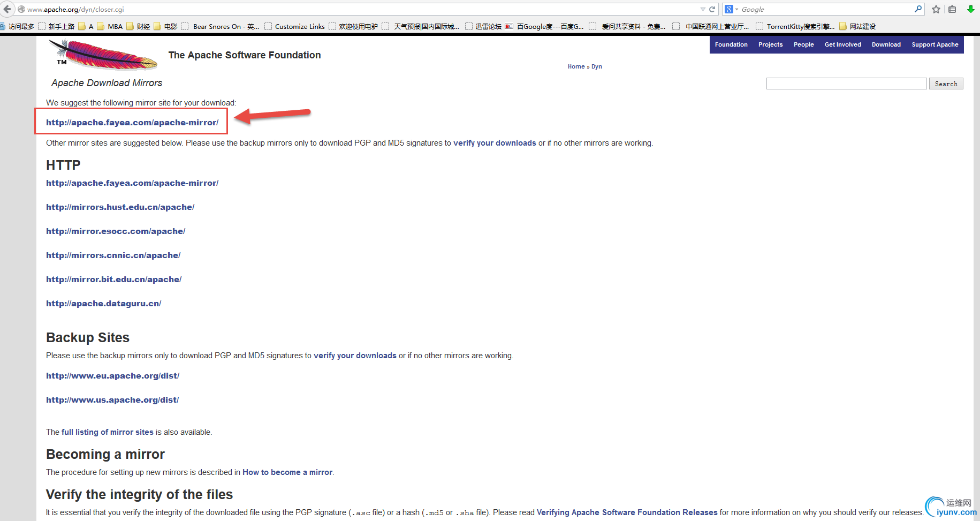Open Verifying Apache Software Foundation Releases link
Viewport: 980px width, 521px height.
click(627, 512)
